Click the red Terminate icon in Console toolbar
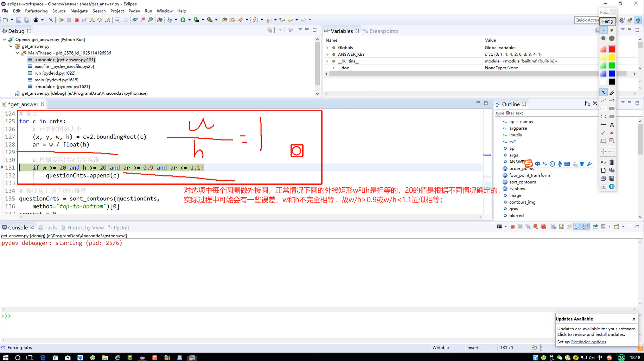The height and width of the screenshot is (361, 644). pos(512,226)
